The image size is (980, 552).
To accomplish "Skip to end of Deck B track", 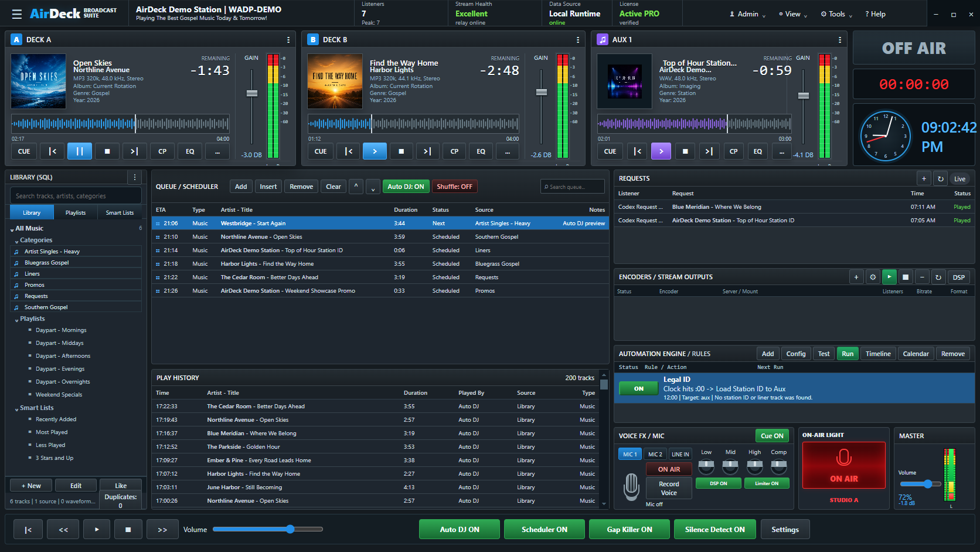I will click(x=427, y=151).
